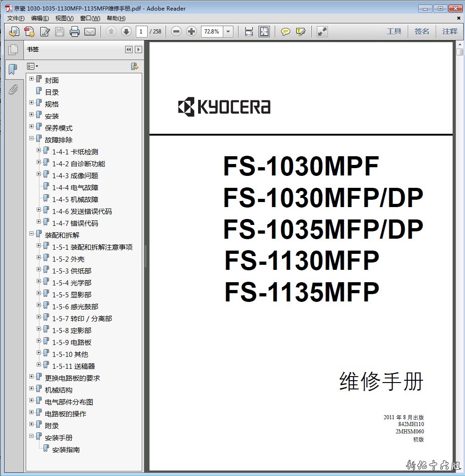Open the 视图(V) menu

click(x=64, y=18)
